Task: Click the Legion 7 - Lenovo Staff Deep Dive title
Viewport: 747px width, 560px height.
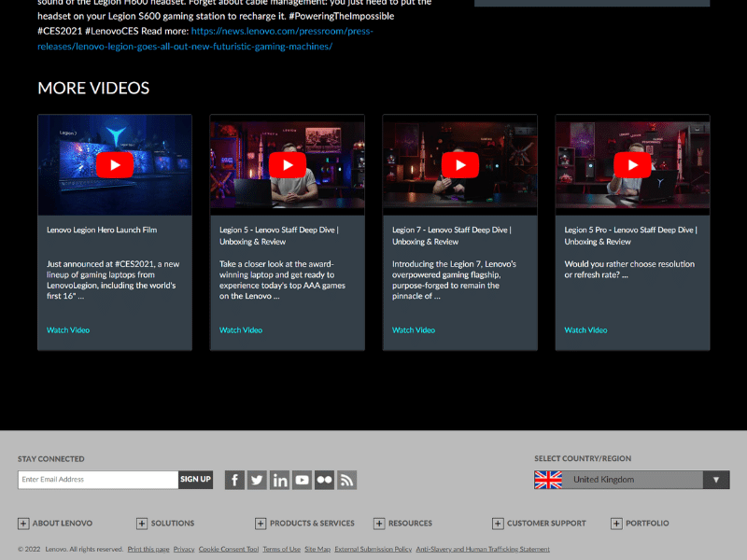Action: [452, 236]
